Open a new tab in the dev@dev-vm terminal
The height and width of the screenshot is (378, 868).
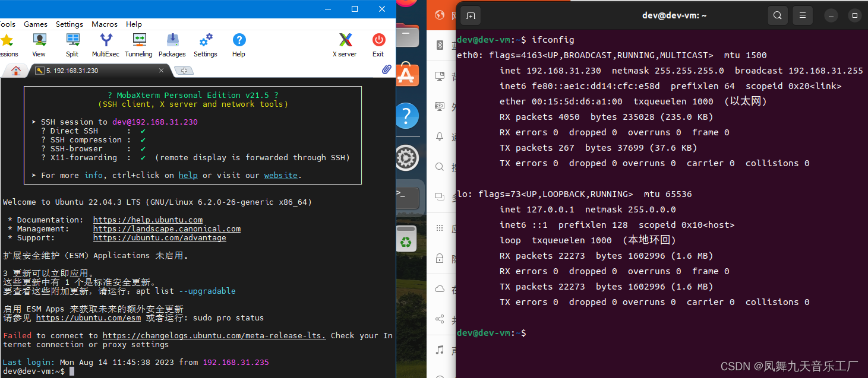tap(470, 15)
